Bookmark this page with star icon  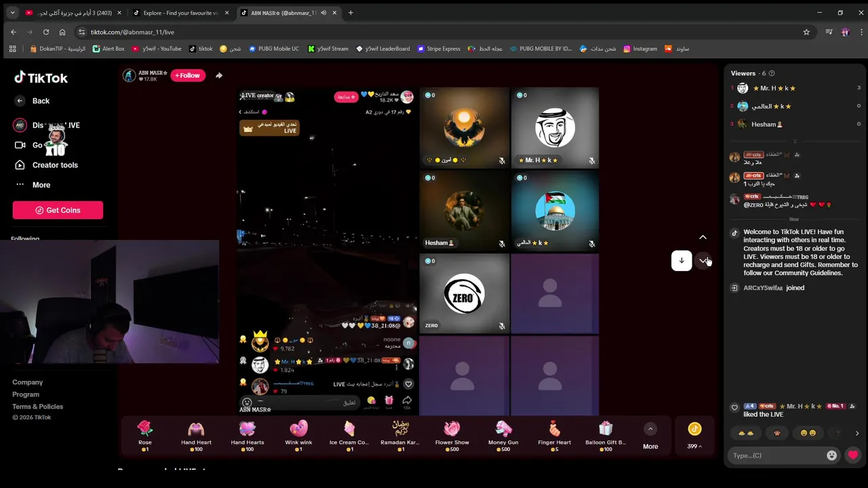pyautogui.click(x=806, y=32)
